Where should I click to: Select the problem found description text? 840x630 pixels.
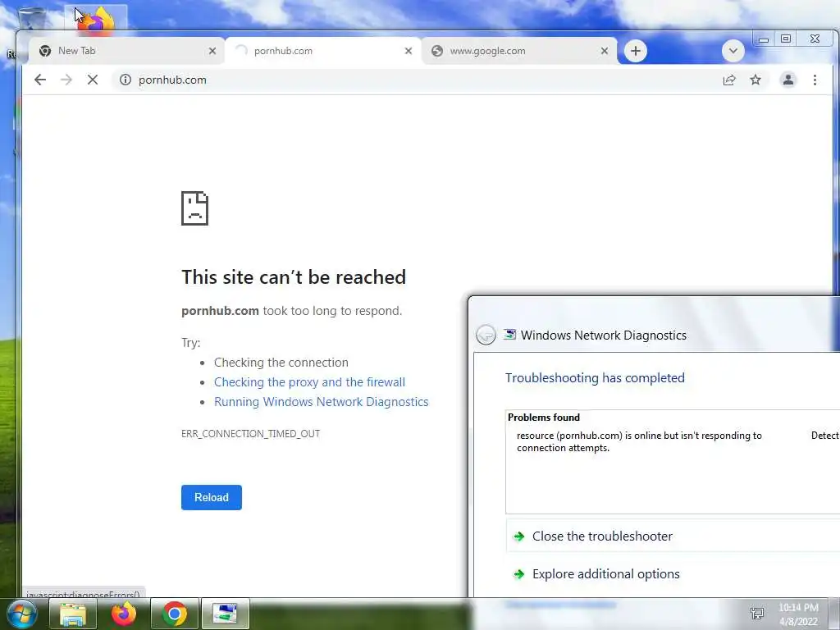[639, 442]
